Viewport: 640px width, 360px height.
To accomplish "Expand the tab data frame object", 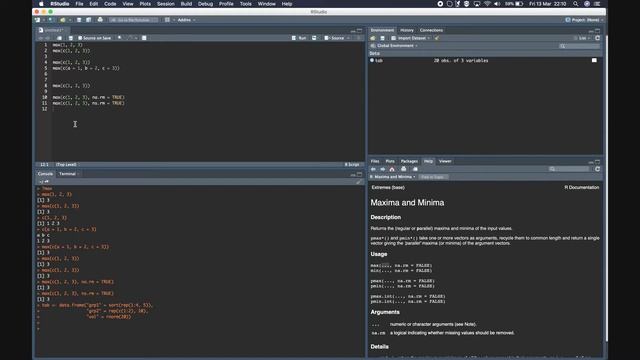I will 372,60.
